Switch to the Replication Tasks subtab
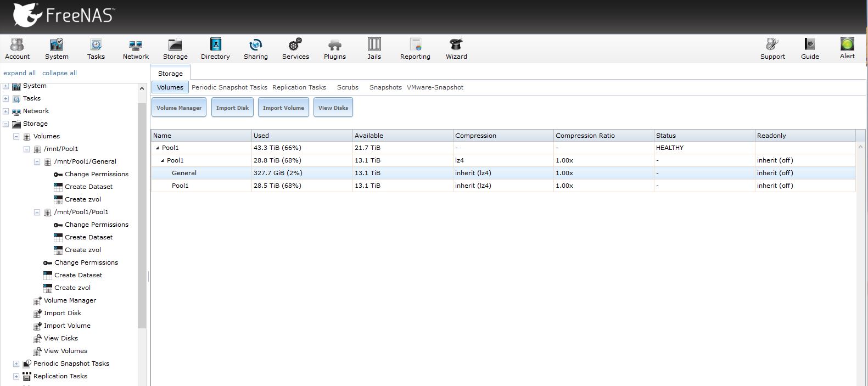 pos(299,87)
